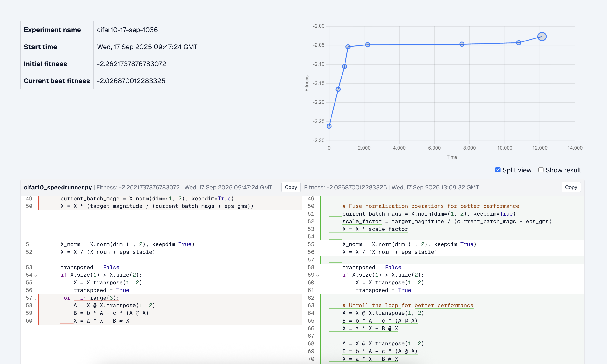This screenshot has height=364, width=607.
Task: Uncheck the Split view checkbox
Action: (498, 170)
